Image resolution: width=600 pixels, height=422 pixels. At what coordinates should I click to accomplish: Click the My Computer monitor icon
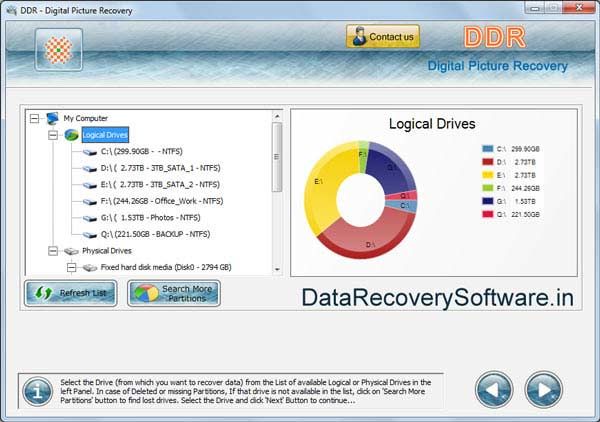52,118
